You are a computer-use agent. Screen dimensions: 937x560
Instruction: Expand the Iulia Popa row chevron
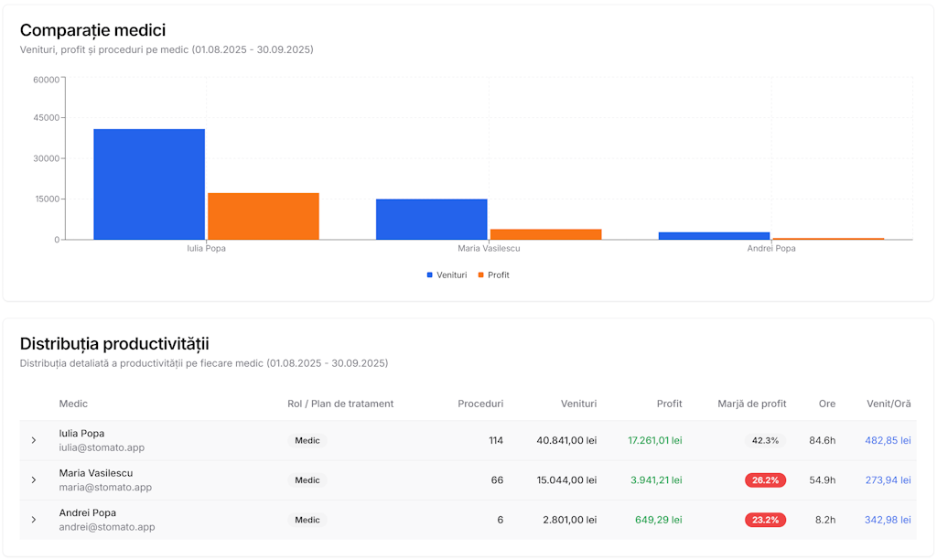pos(34,440)
